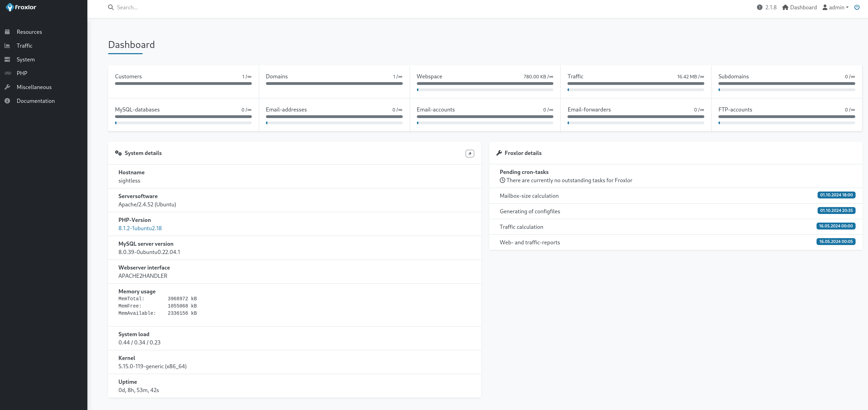868x410 pixels.
Task: Click the copy system details icon
Action: coord(470,154)
